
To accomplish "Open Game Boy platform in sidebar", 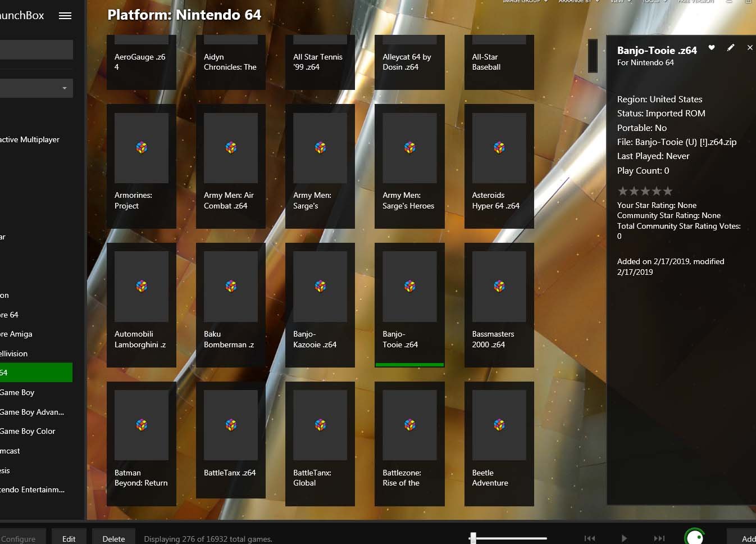I will [36, 392].
